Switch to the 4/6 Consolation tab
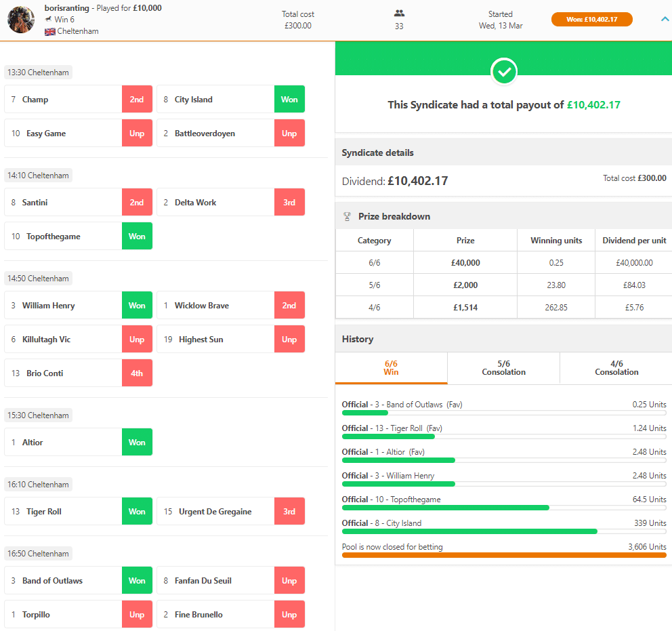Image resolution: width=672 pixels, height=631 pixels. [x=616, y=368]
